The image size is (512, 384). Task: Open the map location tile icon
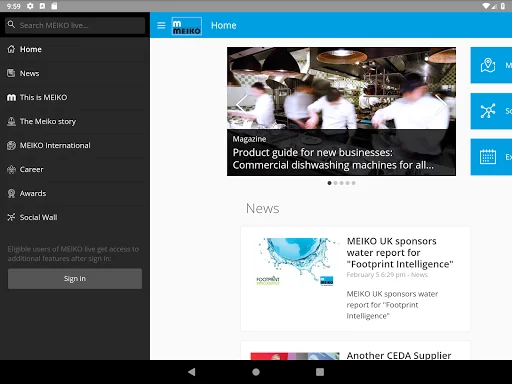[x=488, y=65]
